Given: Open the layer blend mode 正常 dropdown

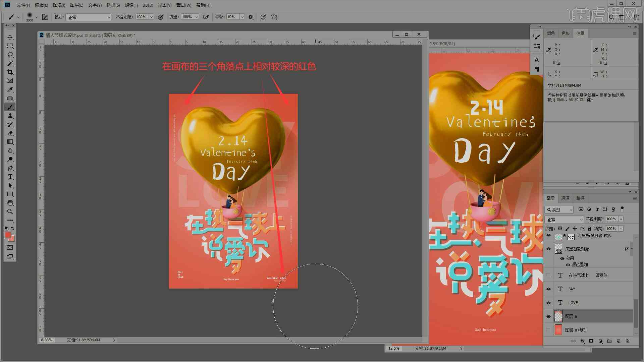Looking at the screenshot, I should tap(565, 219).
